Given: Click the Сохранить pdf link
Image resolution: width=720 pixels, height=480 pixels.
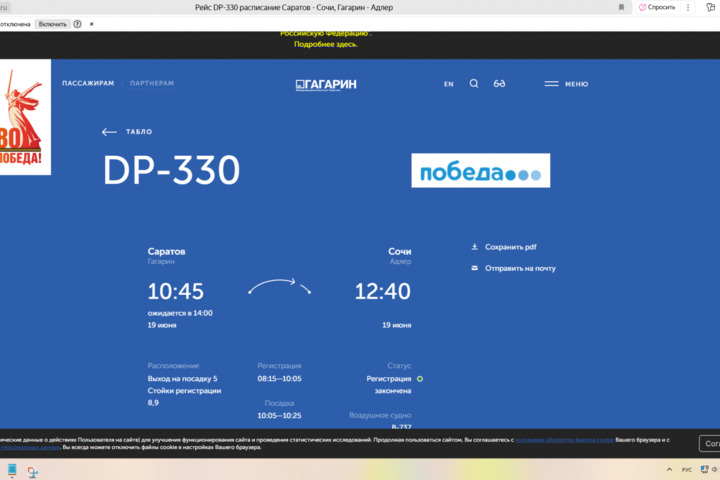Looking at the screenshot, I should (511, 247).
